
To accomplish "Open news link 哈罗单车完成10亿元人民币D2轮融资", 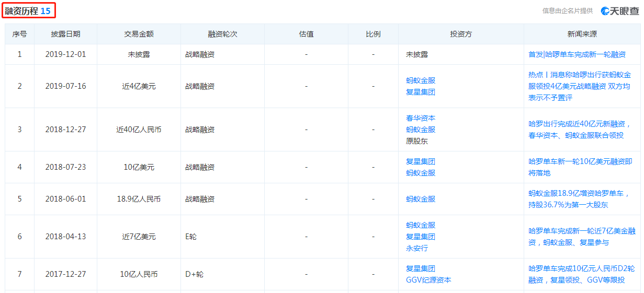I will click(x=581, y=274).
